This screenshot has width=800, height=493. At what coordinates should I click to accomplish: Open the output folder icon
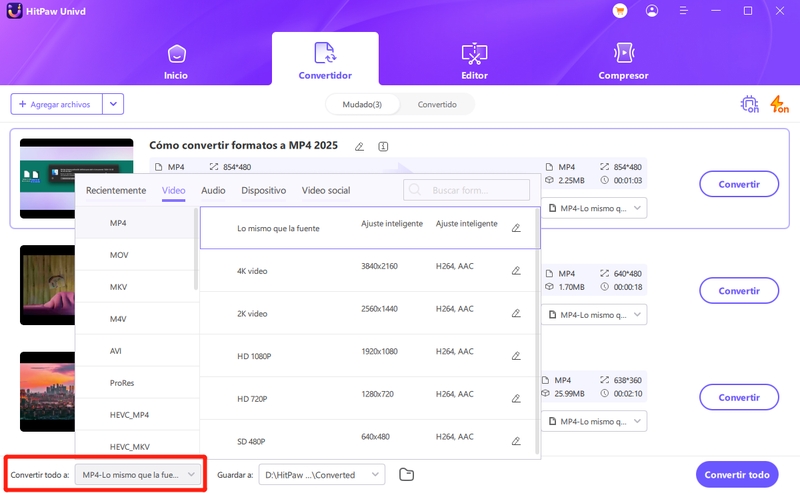click(406, 475)
